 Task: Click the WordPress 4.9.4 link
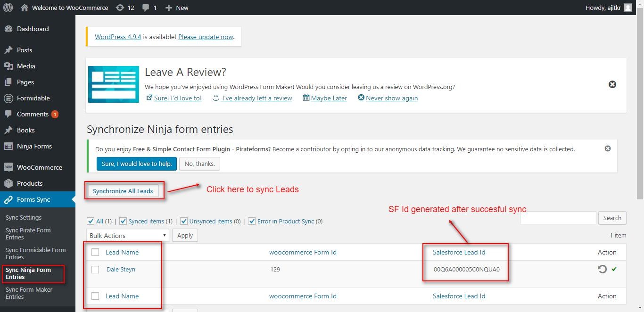pyautogui.click(x=118, y=37)
